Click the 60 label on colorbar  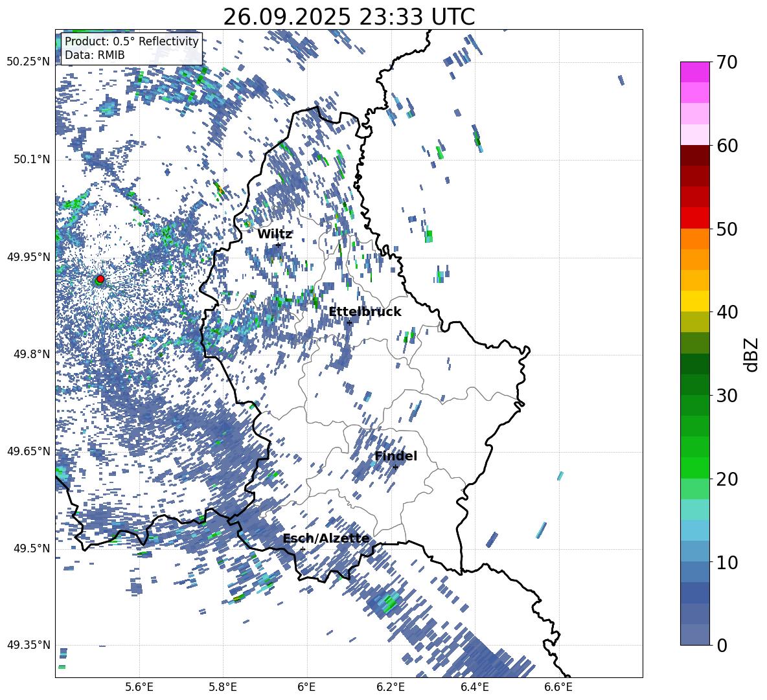pyautogui.click(x=726, y=146)
